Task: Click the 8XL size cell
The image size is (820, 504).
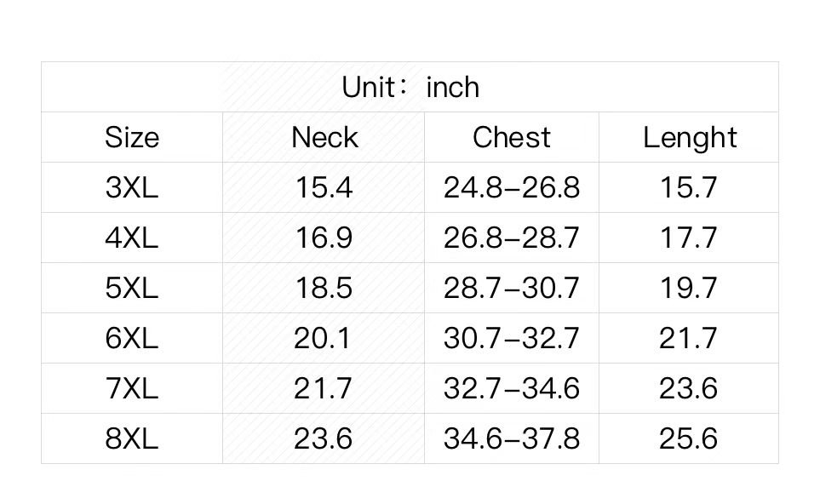Action: pyautogui.click(x=132, y=438)
